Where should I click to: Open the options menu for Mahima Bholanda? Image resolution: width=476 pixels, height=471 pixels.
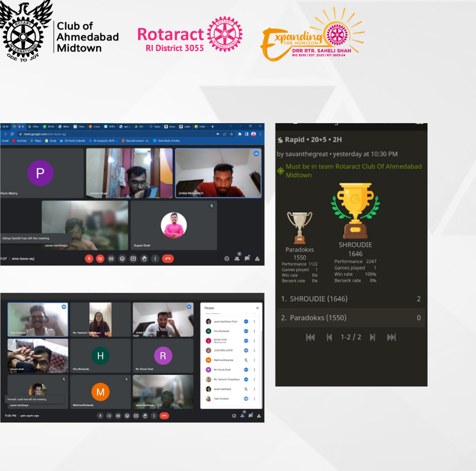click(254, 360)
